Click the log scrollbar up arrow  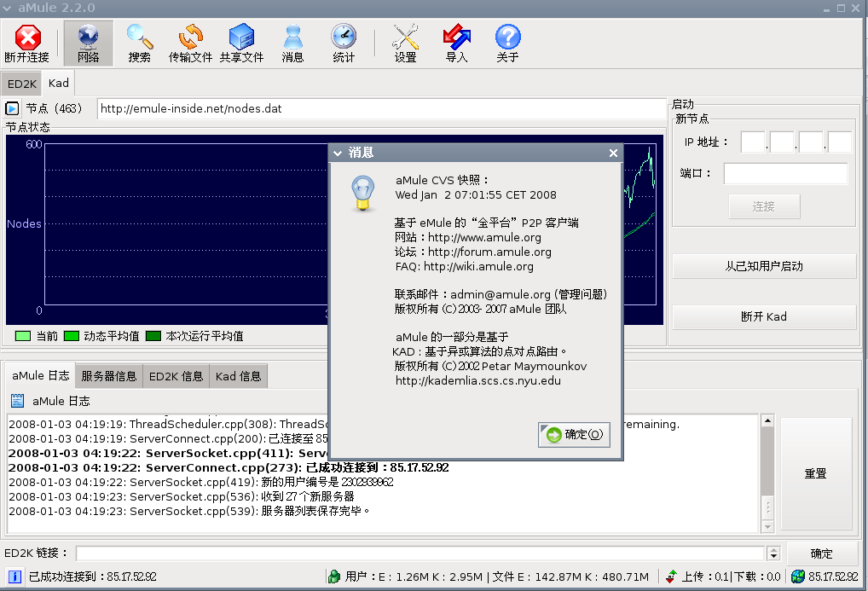coord(767,420)
